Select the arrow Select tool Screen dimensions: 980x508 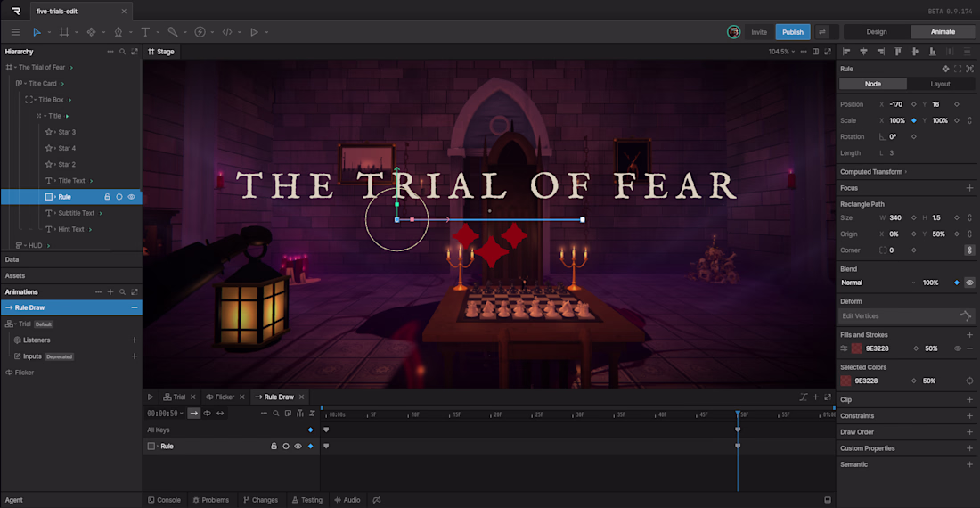tap(37, 32)
